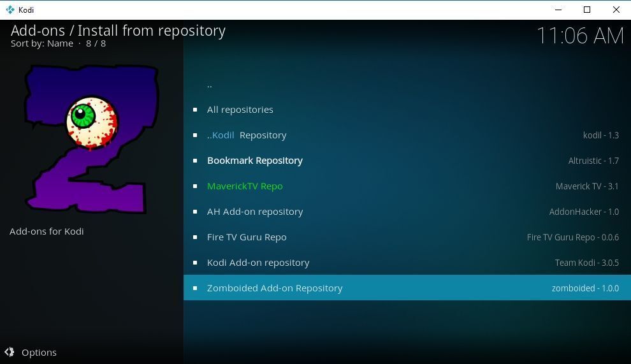Image resolution: width=631 pixels, height=364 pixels.
Task: Click the 'Sort by: Name' text
Action: click(42, 43)
